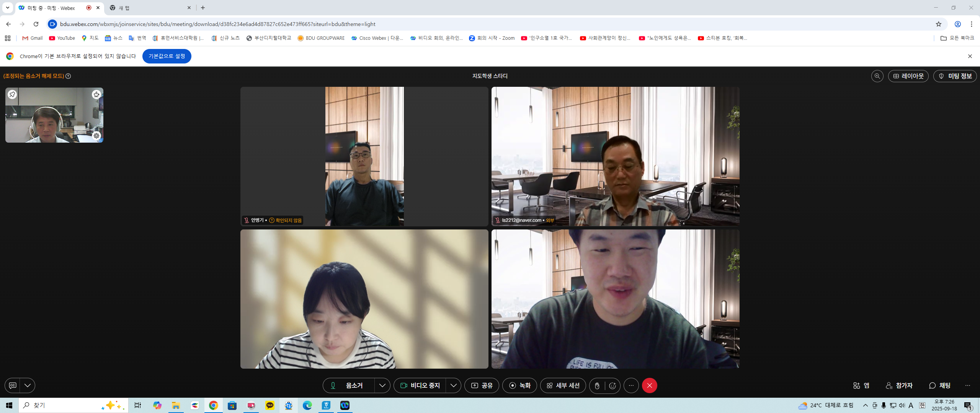Open the 레이아웃 layout button
The image size is (980, 413).
coord(908,76)
